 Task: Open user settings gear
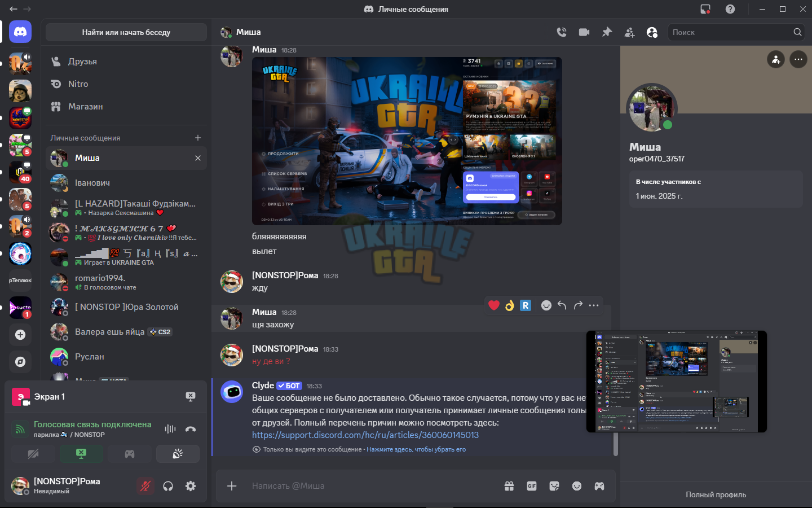(x=191, y=486)
